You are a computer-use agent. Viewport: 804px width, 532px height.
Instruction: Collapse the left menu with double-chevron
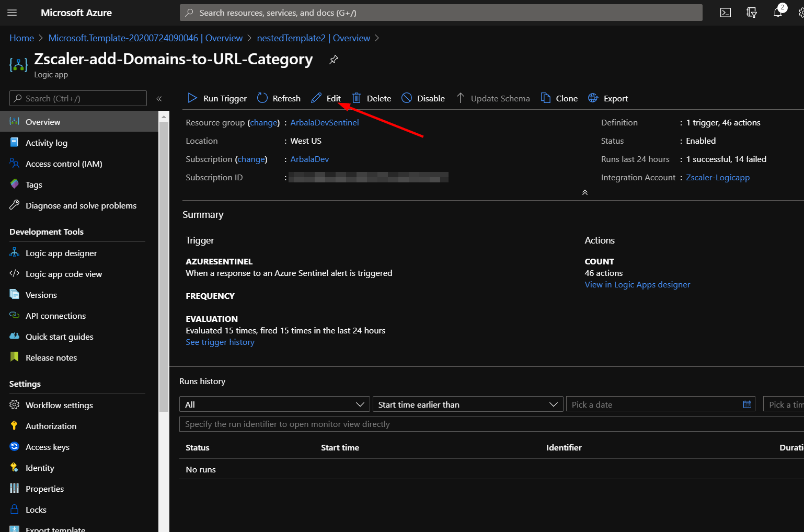[x=159, y=98]
